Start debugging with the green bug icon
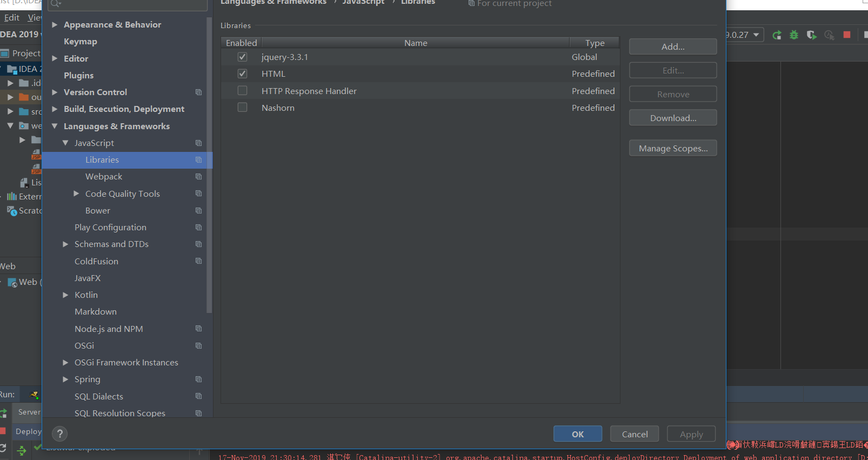Screen dimensions: 868x460 794,35
